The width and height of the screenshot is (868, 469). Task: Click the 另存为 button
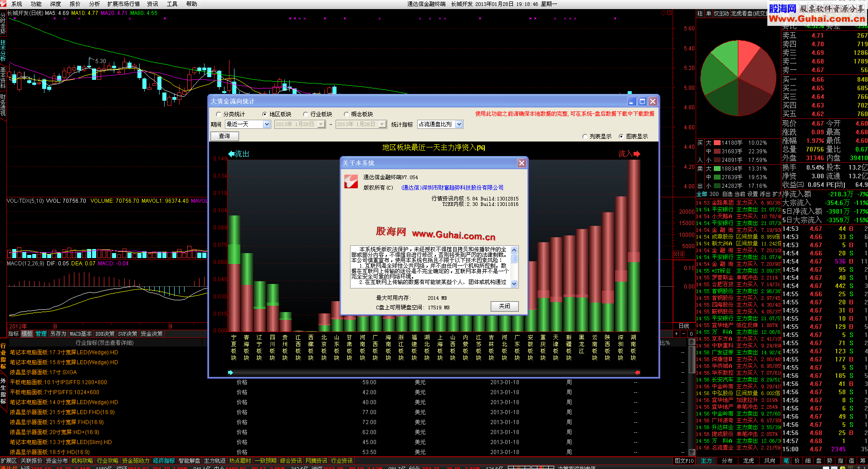pyautogui.click(x=58, y=334)
